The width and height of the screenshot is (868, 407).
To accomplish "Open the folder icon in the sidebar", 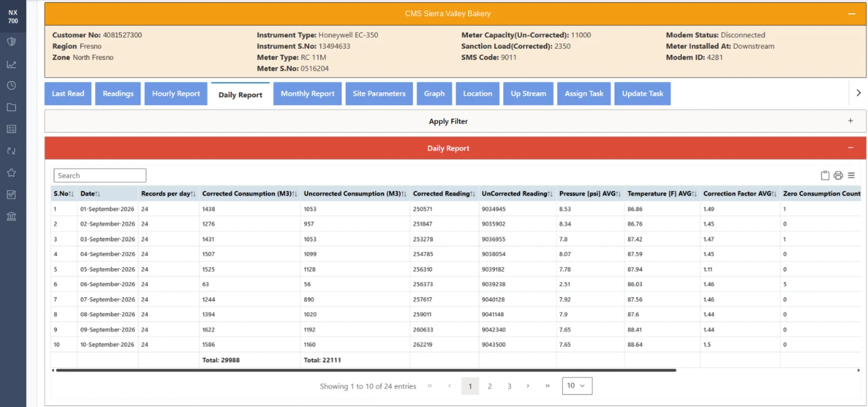I will (11, 107).
